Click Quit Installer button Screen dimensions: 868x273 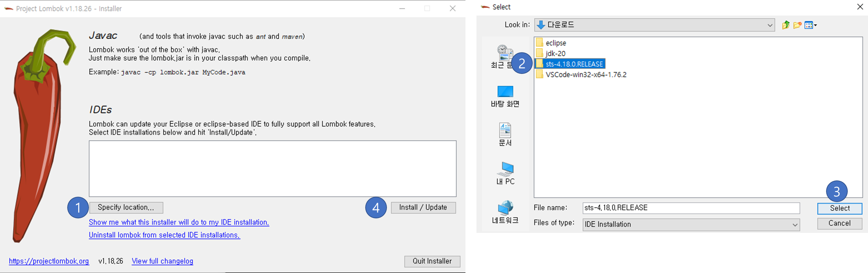coord(432,261)
